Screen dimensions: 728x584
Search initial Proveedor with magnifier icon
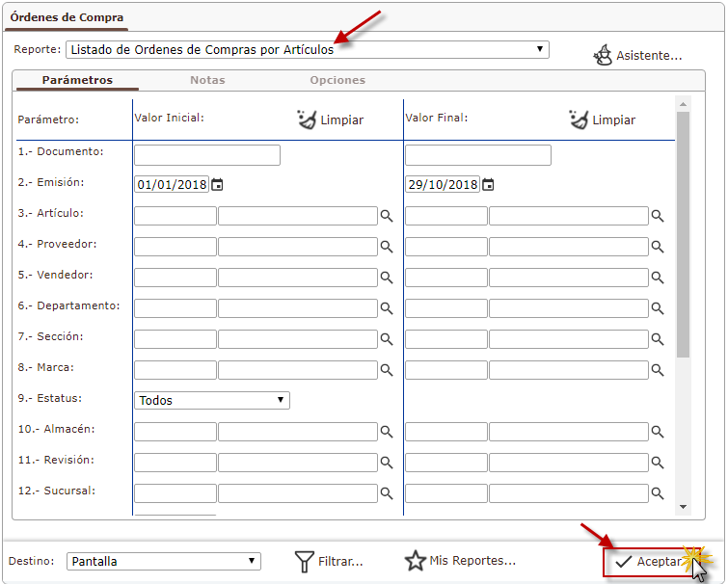(x=387, y=247)
